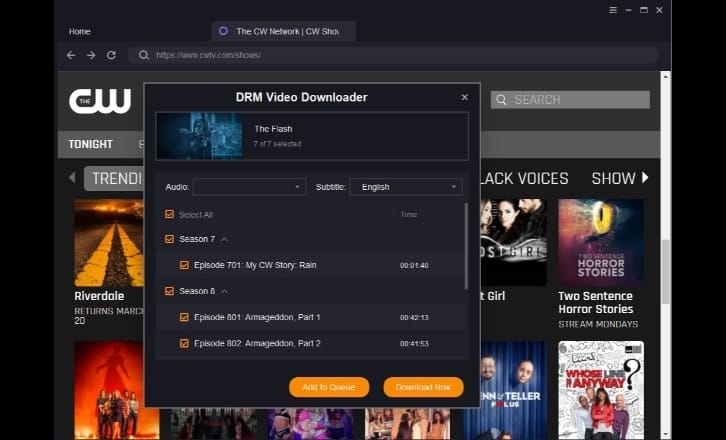Click the address bar URL field
Screen dimensions: 726x440
click(394, 55)
